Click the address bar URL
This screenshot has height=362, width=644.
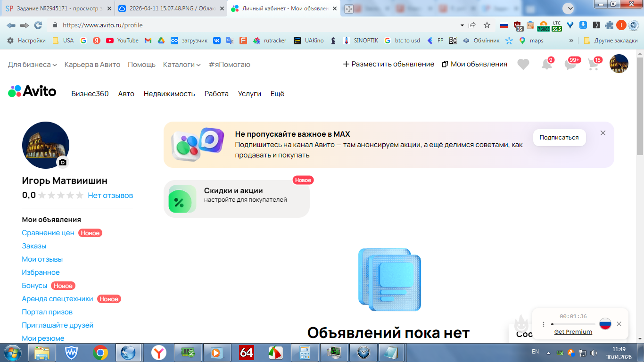point(103,25)
